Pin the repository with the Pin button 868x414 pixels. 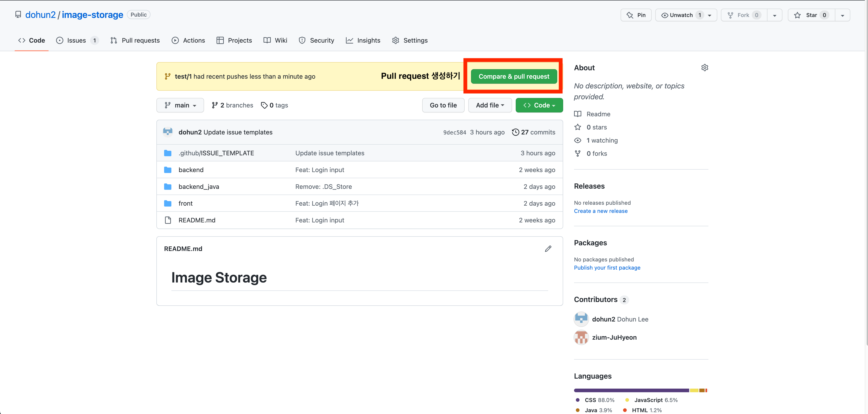pos(636,15)
